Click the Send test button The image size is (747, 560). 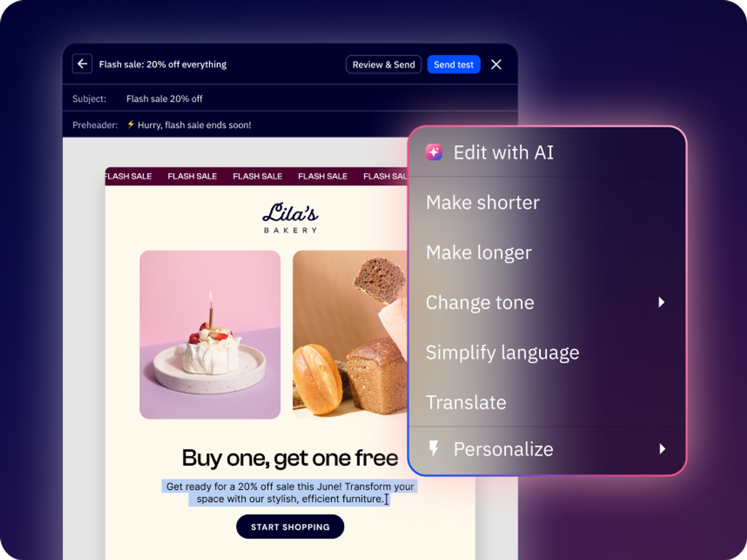click(x=454, y=65)
